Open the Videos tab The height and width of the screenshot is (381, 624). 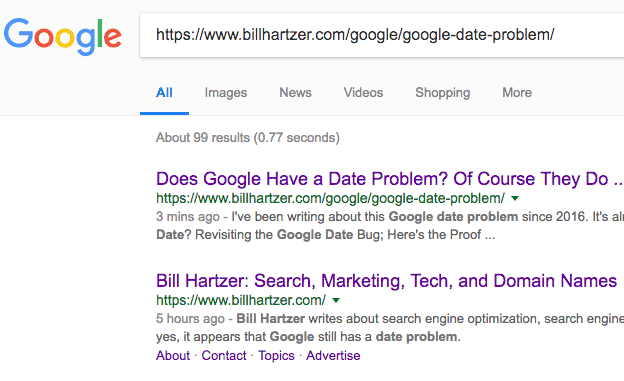click(363, 92)
